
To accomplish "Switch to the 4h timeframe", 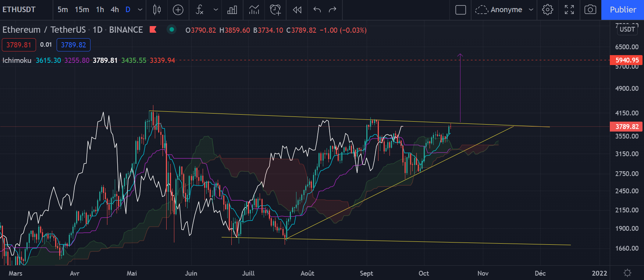I will (x=115, y=10).
